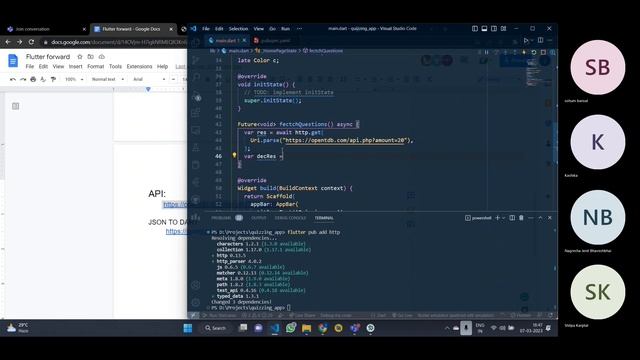The height and width of the screenshot is (360, 640).
Task: Kill the terminal with trash icon
Action: (x=521, y=218)
